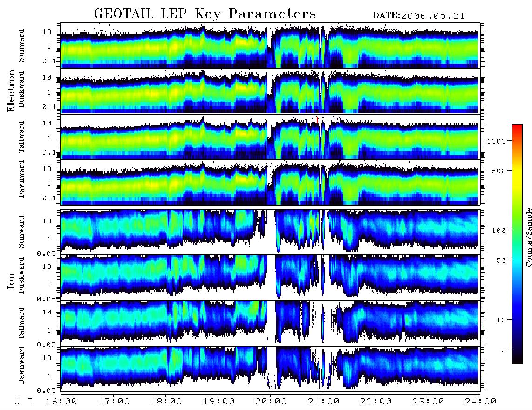This screenshot has height=410, width=532.
Task: Click the "50" colorbar tick label
Action: click(x=500, y=260)
